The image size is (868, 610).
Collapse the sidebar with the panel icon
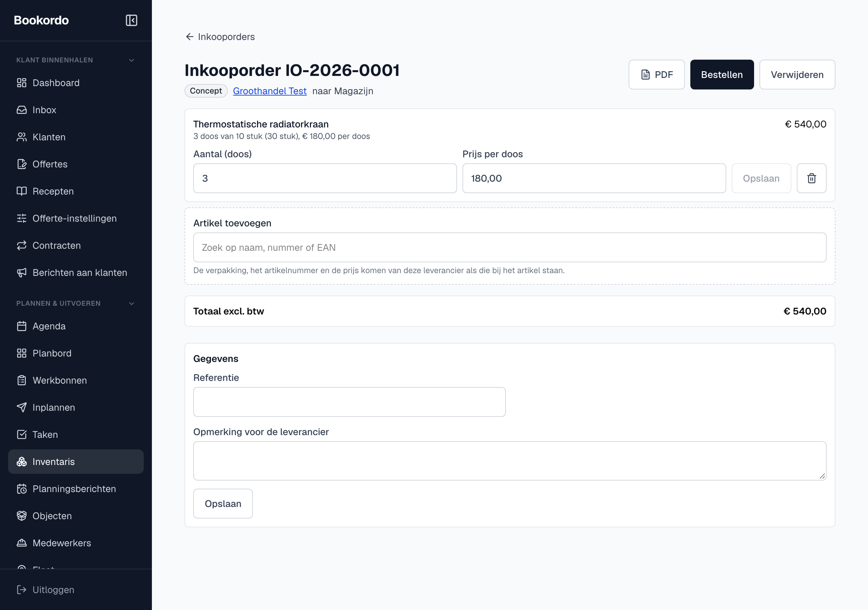(131, 20)
